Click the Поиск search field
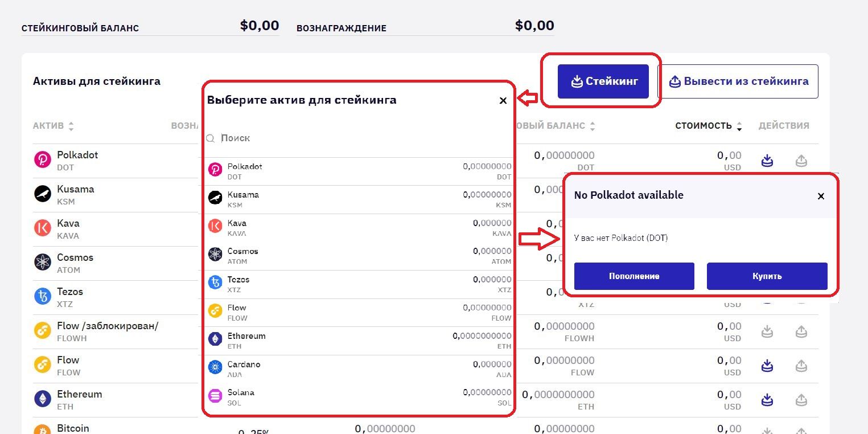This screenshot has width=868, height=434. coord(359,138)
